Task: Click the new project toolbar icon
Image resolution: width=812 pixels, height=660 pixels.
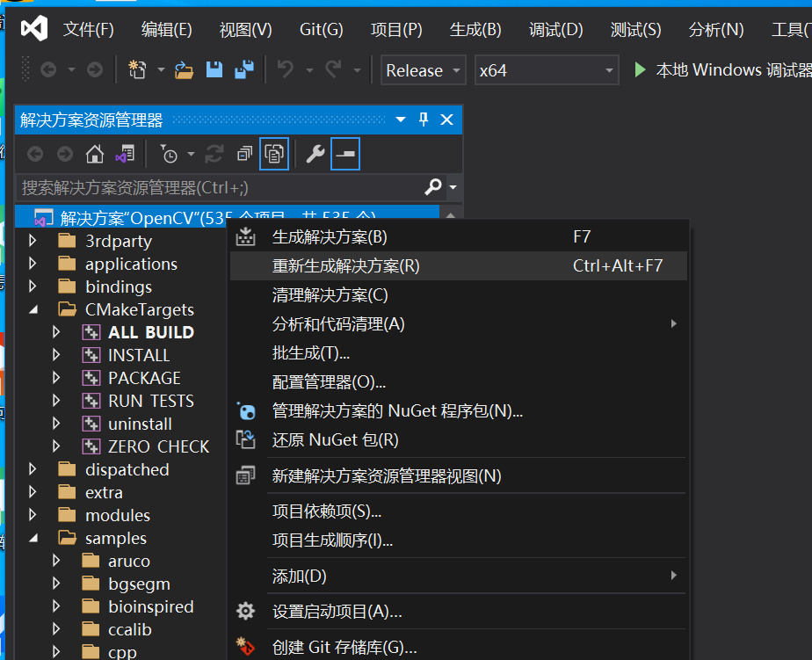Action: point(137,69)
